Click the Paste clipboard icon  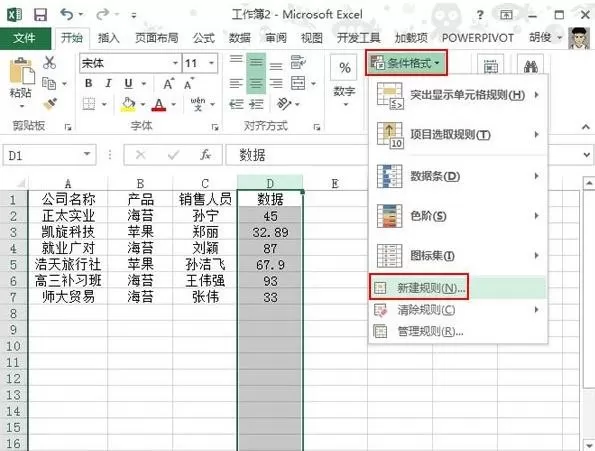21,71
